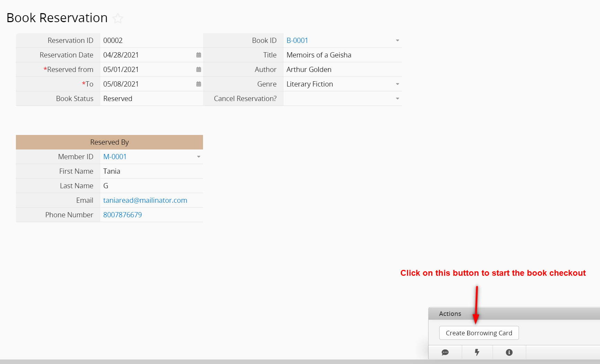Click the Literary Fiction genre value
600x364 pixels.
[310, 84]
